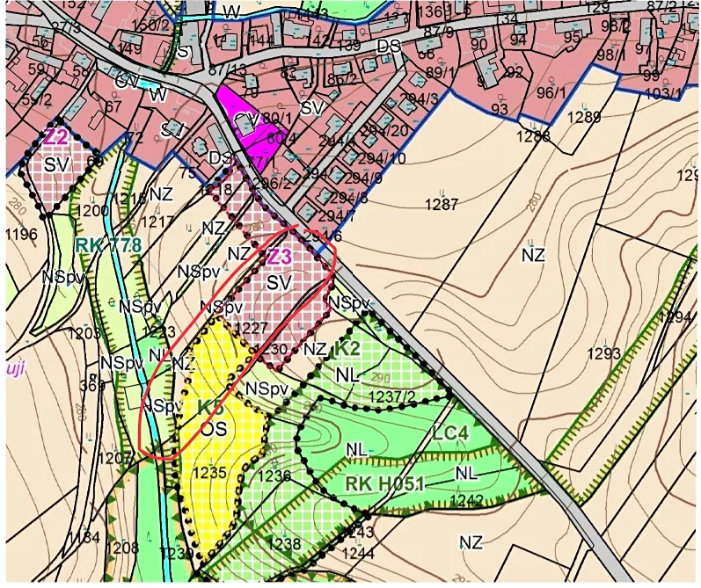Click parcel number 294/8
Image resolution: width=701 pixels, height=588 pixels.
[x=348, y=197]
